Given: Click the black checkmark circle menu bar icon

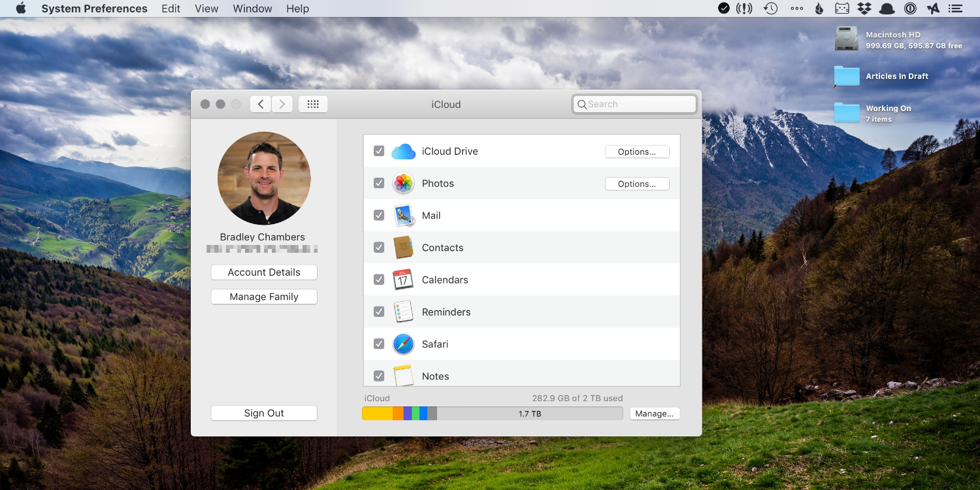Looking at the screenshot, I should 724,8.
